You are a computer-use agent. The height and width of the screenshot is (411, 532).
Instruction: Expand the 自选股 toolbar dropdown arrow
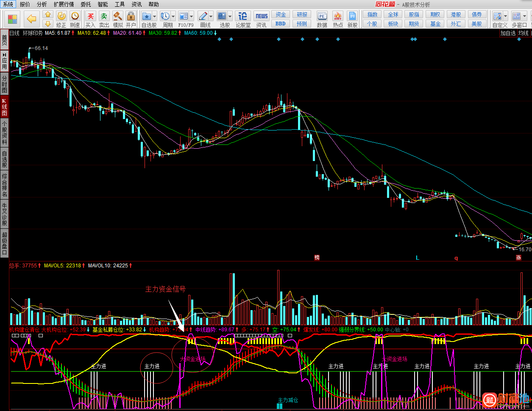tap(154, 17)
